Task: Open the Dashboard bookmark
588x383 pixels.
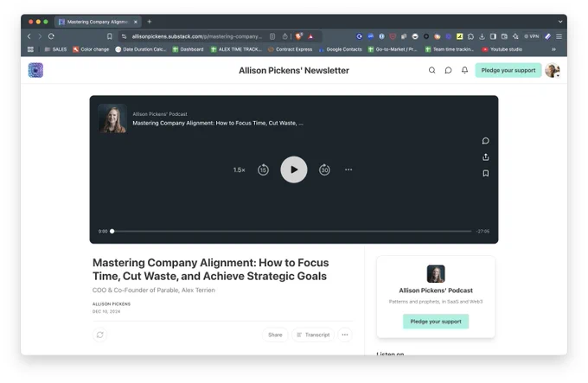Action: (188, 49)
